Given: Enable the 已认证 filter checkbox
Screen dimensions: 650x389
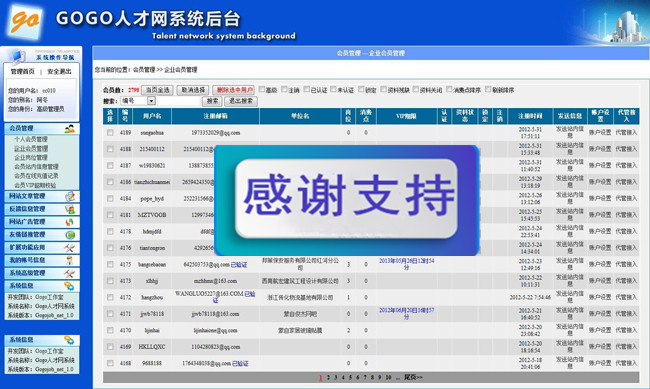Looking at the screenshot, I should (306, 89).
